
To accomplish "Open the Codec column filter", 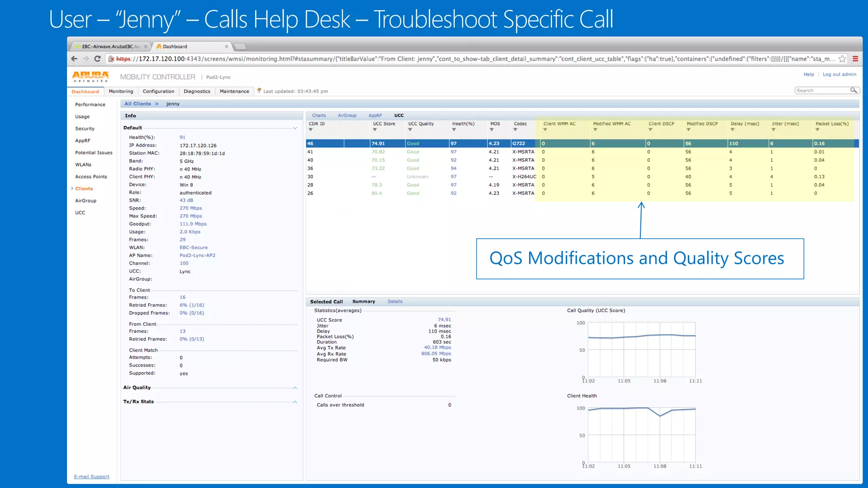I will 515,130.
